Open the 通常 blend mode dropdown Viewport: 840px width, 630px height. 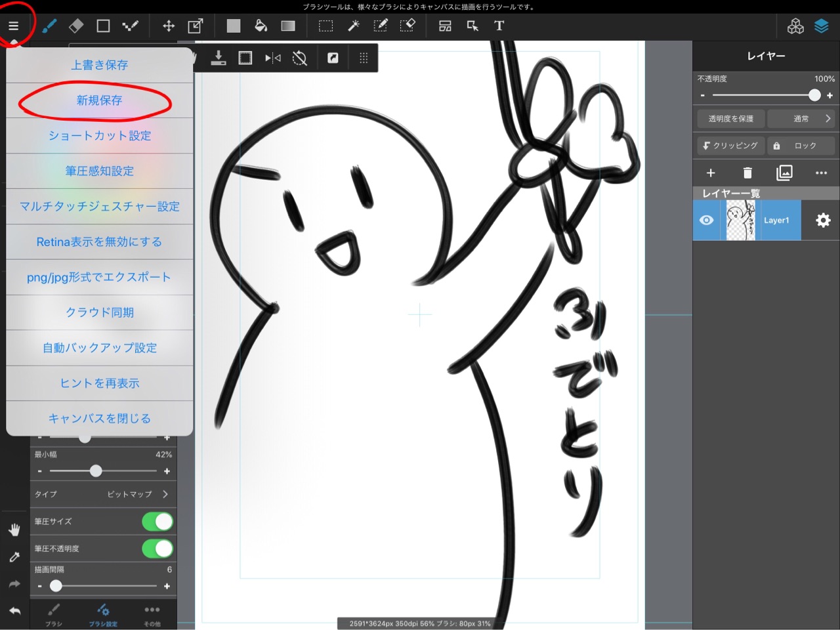click(x=801, y=119)
